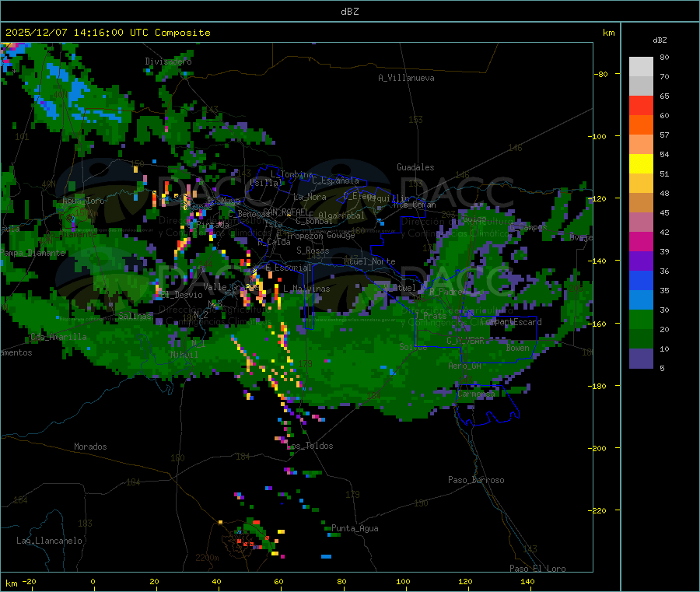
Task: Click the orange 57 dBZ legend swatch
Action: pos(641,125)
